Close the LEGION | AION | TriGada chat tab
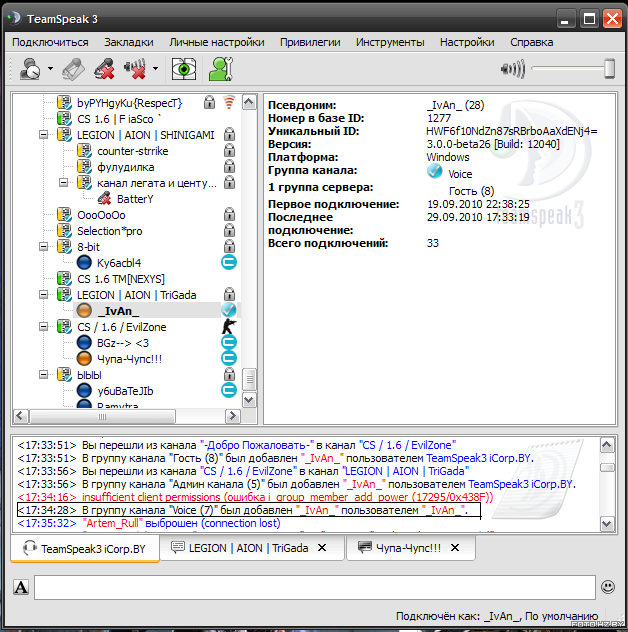The image size is (628, 632). click(322, 548)
